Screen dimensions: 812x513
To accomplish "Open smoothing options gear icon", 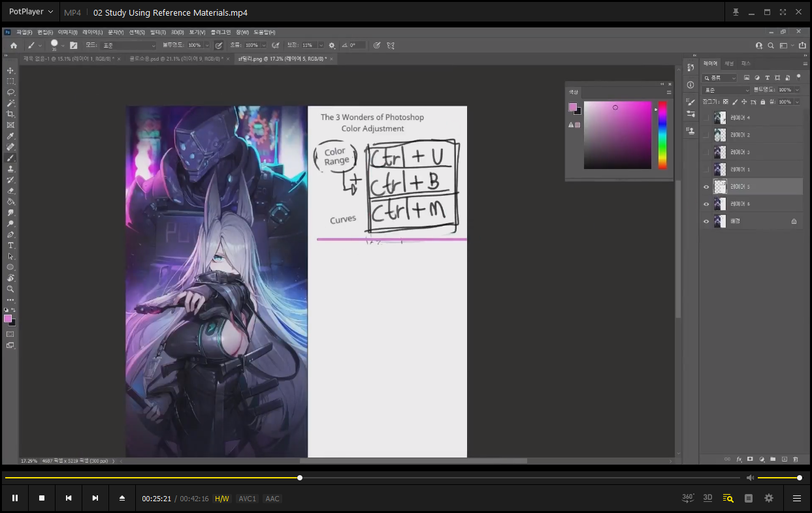I will click(x=332, y=45).
